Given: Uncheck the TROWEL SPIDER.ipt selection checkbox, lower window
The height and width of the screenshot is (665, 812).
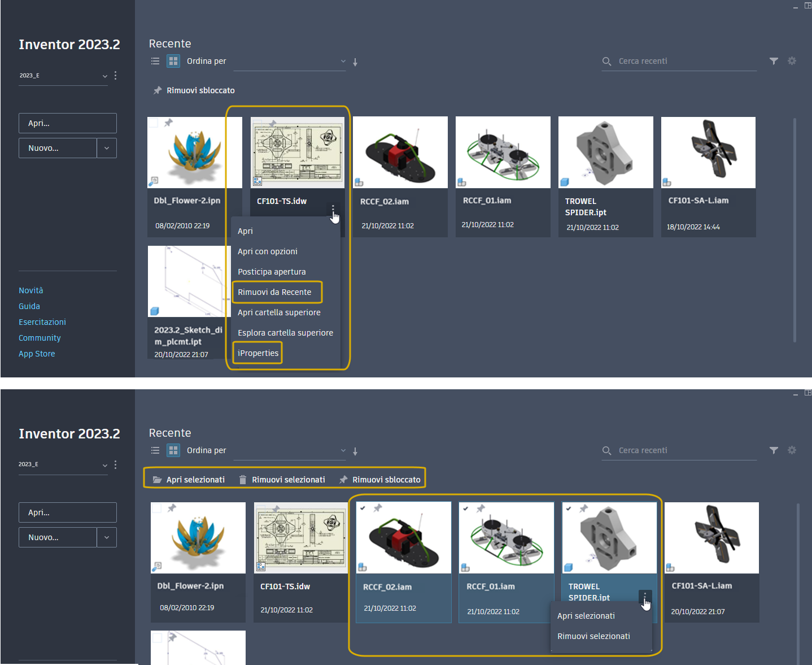Looking at the screenshot, I should (x=569, y=508).
